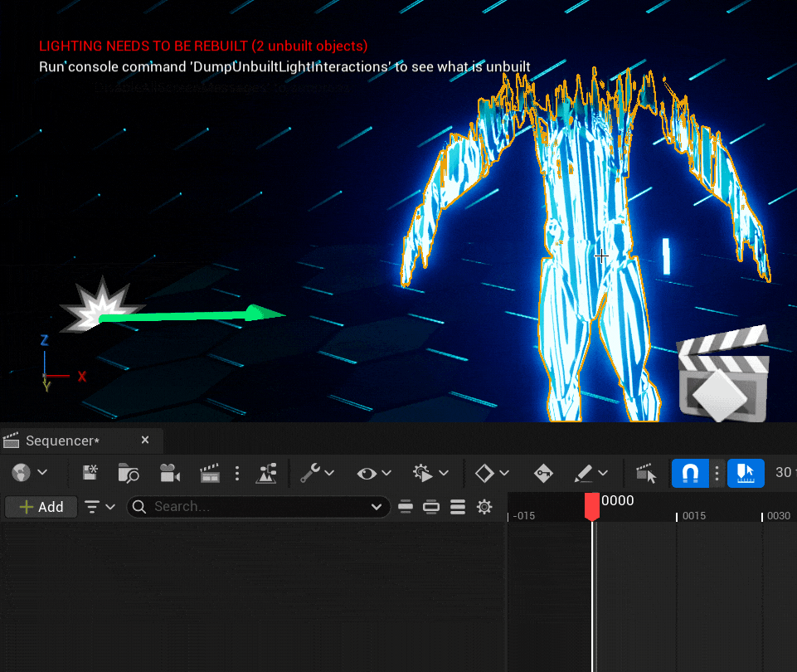The image size is (797, 672).
Task: Click the keyframe diamond icon
Action: pyautogui.click(x=484, y=473)
